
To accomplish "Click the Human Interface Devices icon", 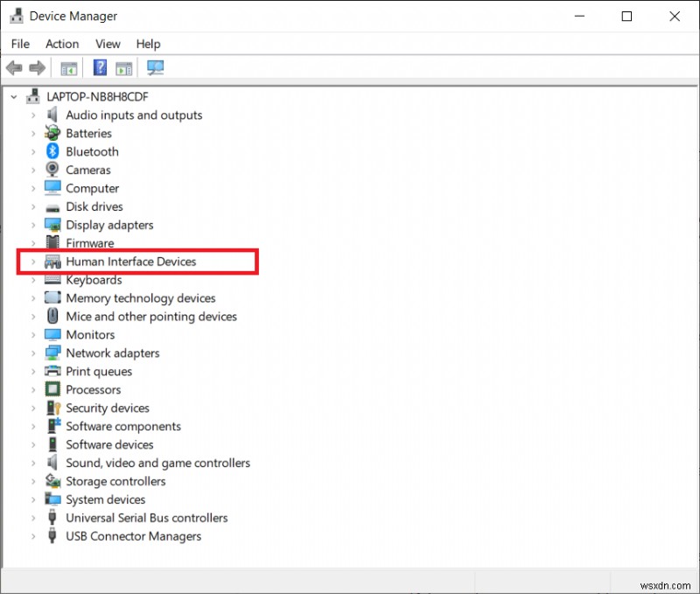I will (52, 261).
